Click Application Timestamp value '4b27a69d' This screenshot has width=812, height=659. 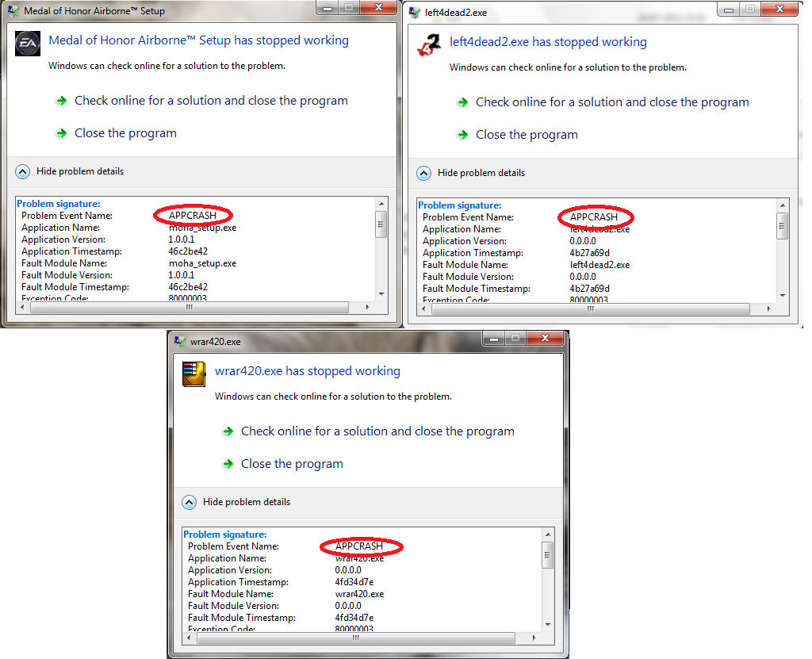[590, 253]
